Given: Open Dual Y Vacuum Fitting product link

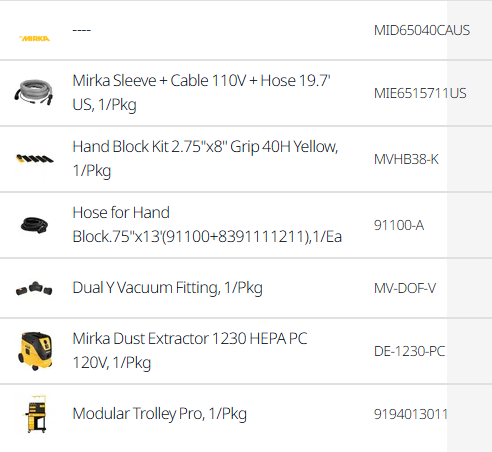Looking at the screenshot, I should click(167, 288).
